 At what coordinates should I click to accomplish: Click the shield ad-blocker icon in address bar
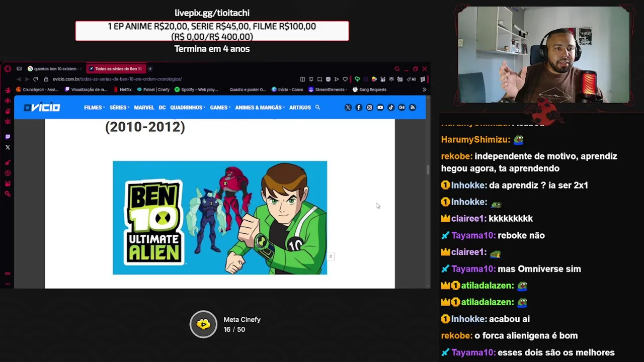pyautogui.click(x=328, y=79)
